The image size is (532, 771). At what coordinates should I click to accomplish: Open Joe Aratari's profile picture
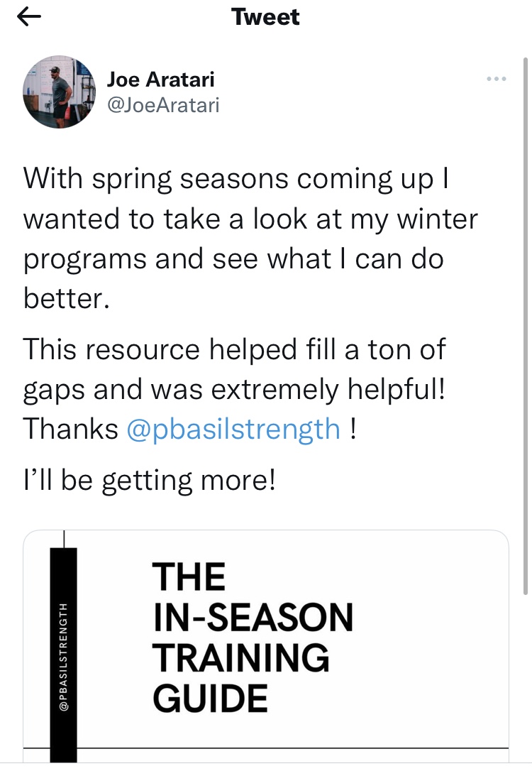(58, 92)
